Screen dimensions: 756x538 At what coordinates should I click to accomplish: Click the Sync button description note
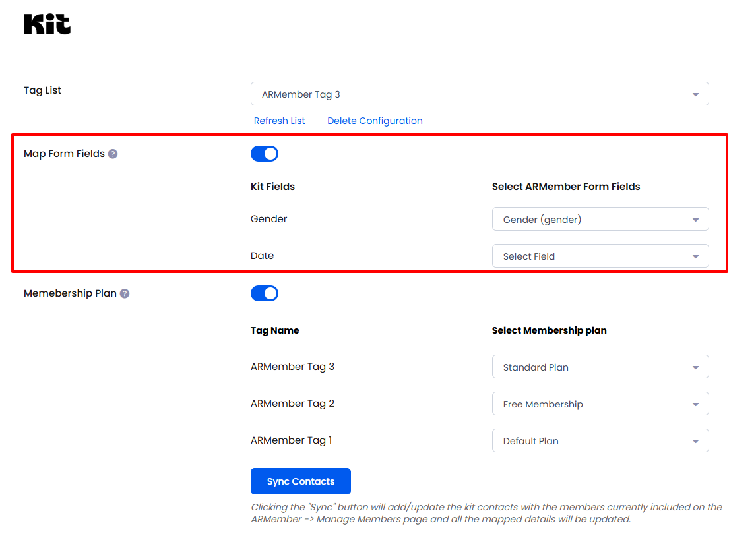486,513
